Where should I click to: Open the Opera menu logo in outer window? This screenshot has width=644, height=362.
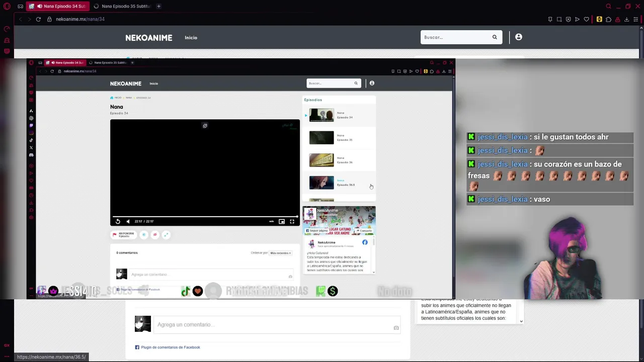(x=7, y=7)
